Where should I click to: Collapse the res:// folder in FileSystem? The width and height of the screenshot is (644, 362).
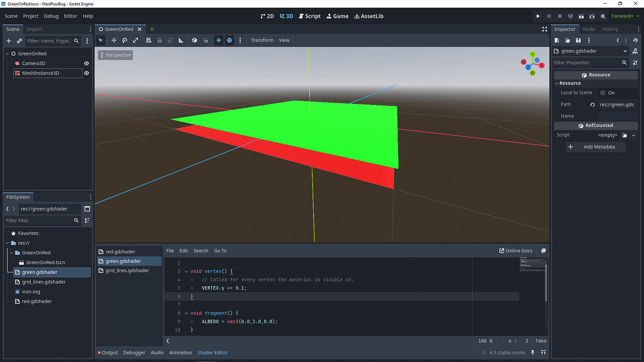point(7,243)
